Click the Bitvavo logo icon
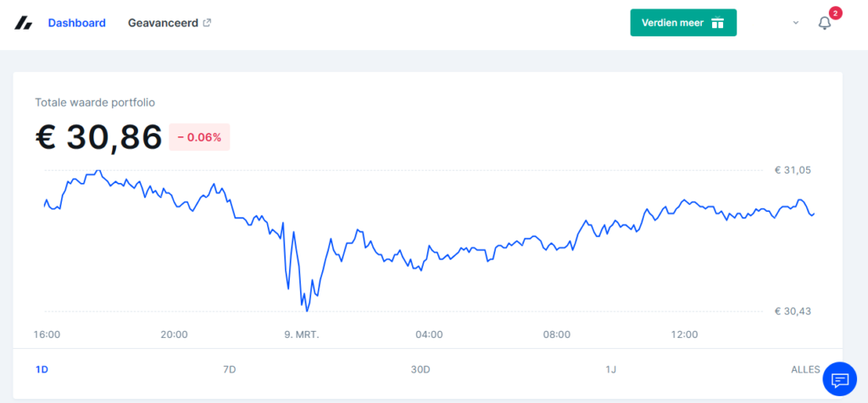The height and width of the screenshot is (403, 868). 23,23
